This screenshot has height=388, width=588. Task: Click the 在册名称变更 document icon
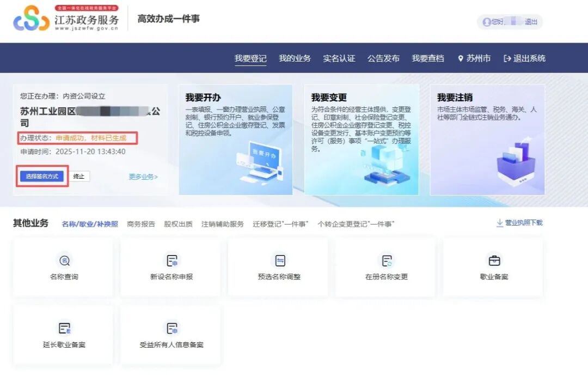(x=387, y=260)
